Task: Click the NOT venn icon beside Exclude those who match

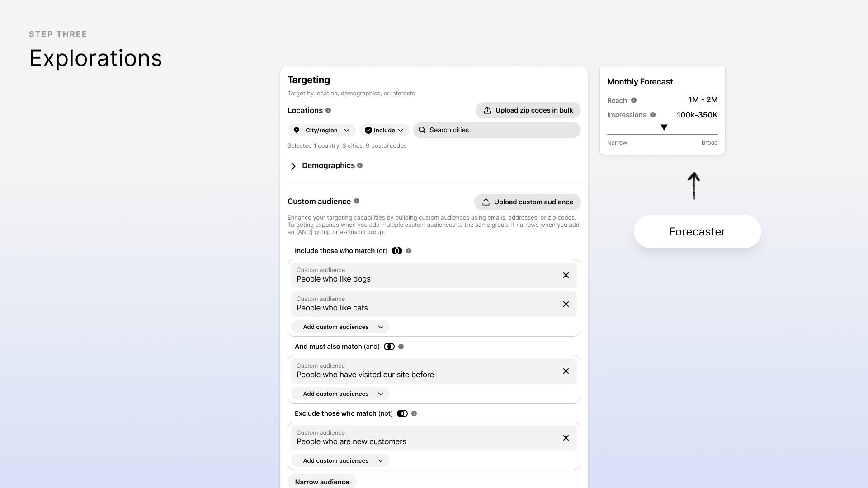Action: pyautogui.click(x=402, y=413)
